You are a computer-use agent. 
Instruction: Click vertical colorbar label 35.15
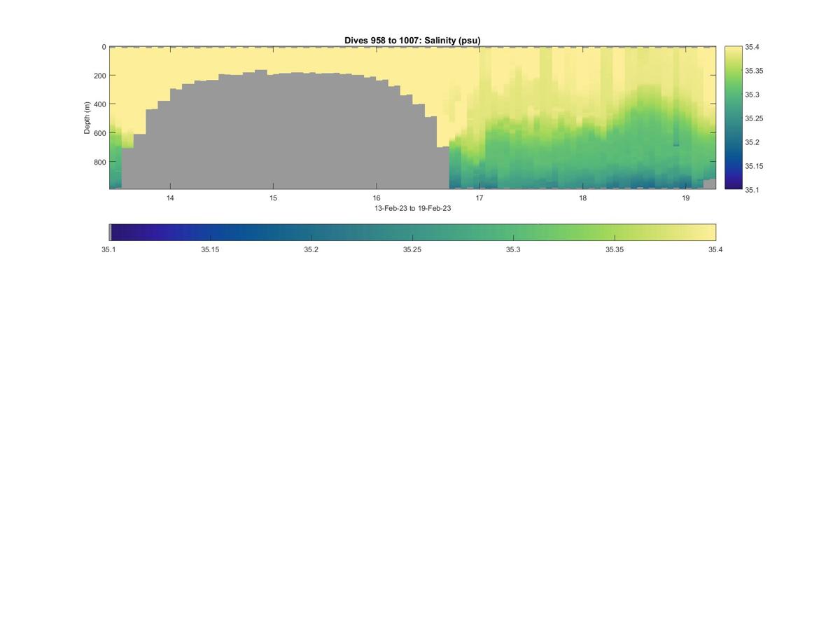click(754, 166)
